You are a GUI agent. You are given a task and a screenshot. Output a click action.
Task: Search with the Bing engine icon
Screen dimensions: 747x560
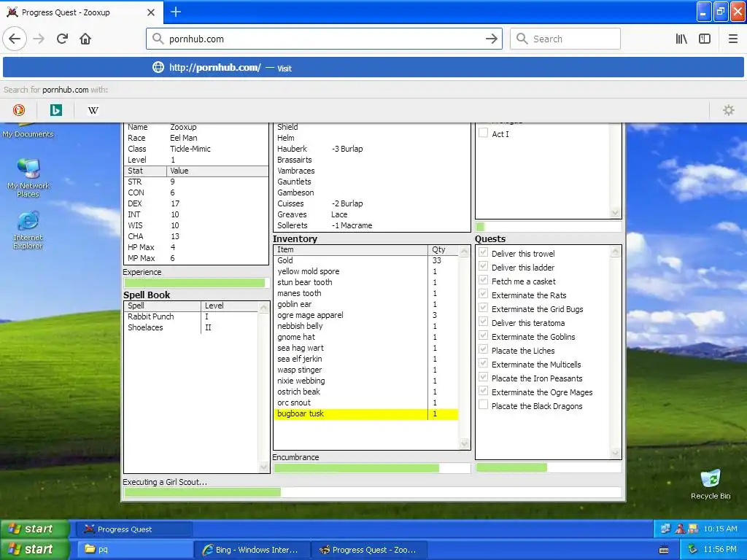tap(55, 111)
